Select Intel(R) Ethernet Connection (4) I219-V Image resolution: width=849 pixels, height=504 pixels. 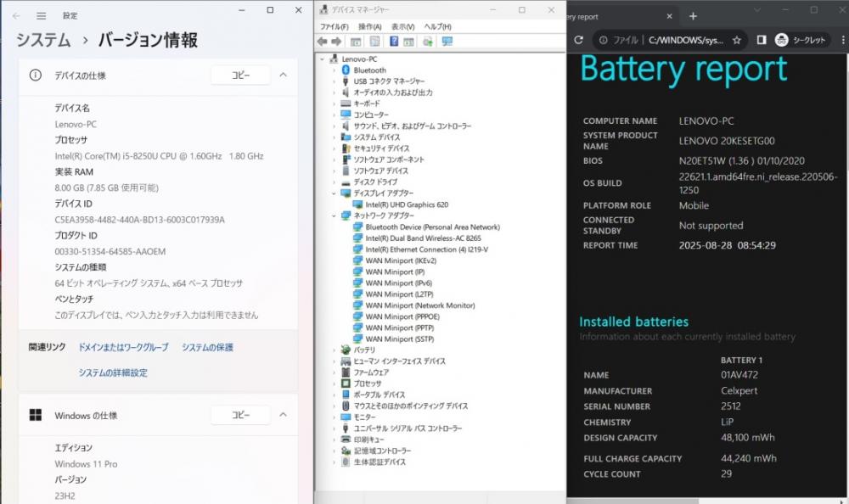pos(427,249)
